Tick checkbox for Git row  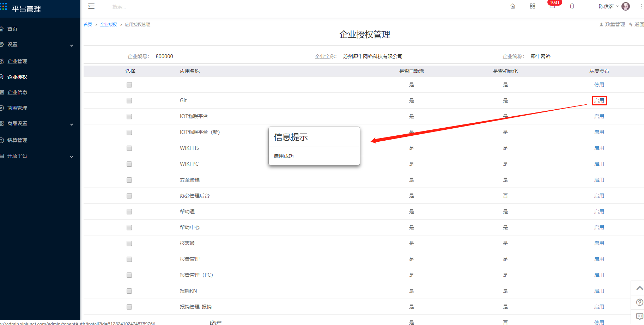pos(129,101)
